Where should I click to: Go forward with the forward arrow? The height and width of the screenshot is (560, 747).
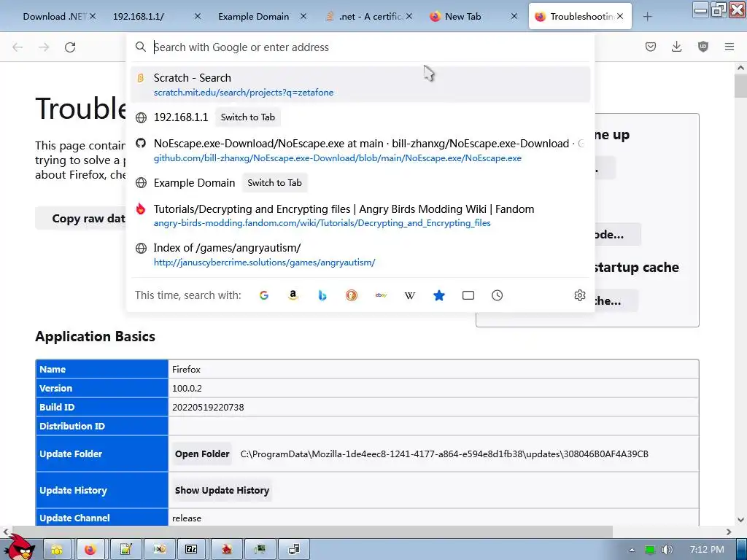coord(44,47)
